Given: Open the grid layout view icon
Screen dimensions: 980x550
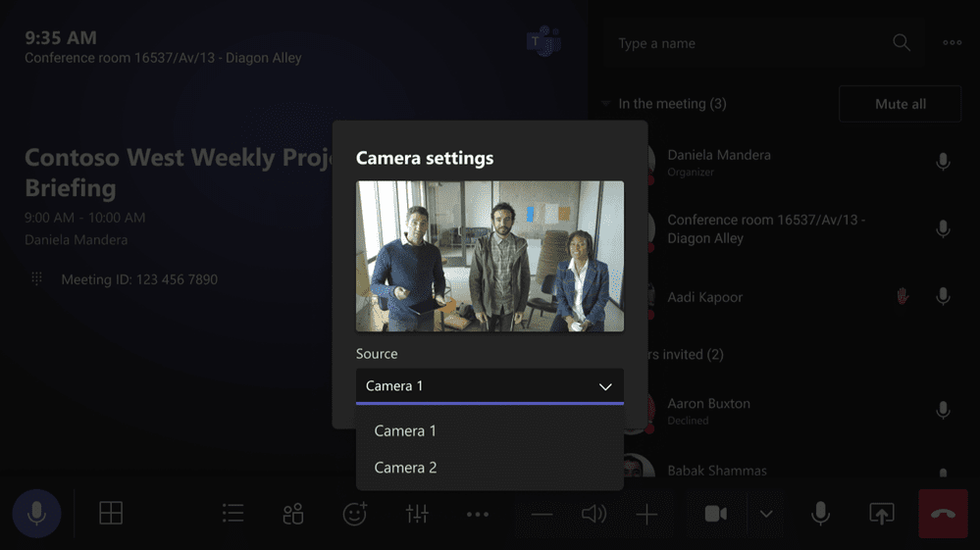Looking at the screenshot, I should pyautogui.click(x=111, y=514).
